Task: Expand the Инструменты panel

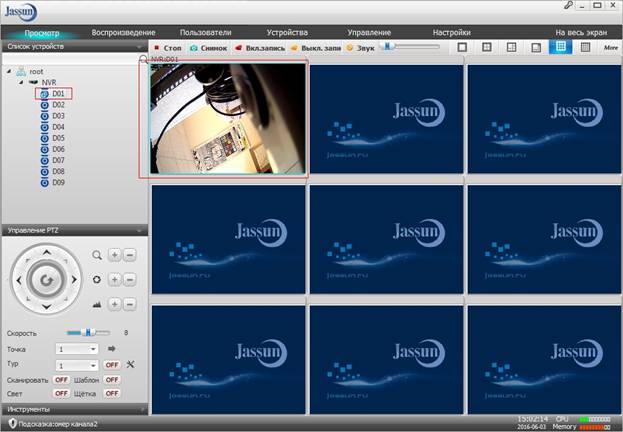Action: 143,409
